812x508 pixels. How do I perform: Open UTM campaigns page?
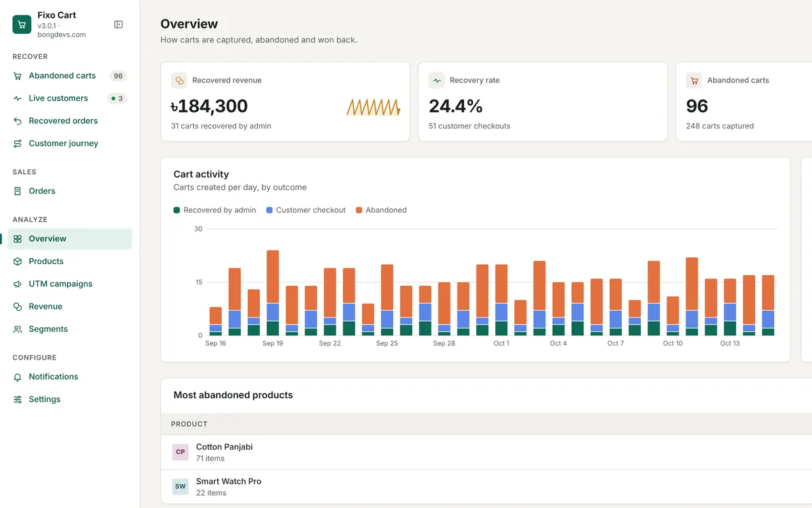pos(70,284)
